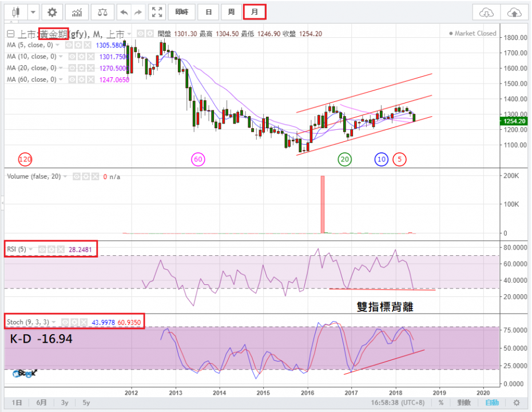Click the 16:58:38 (UTC+8) timezone clock
Screen dimensions: 532x412
(x=398, y=403)
